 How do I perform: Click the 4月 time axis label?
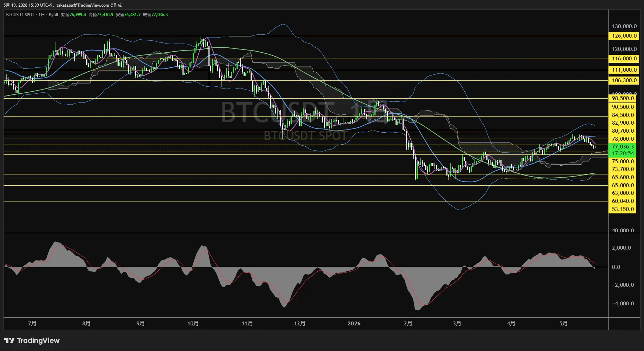[511, 324]
